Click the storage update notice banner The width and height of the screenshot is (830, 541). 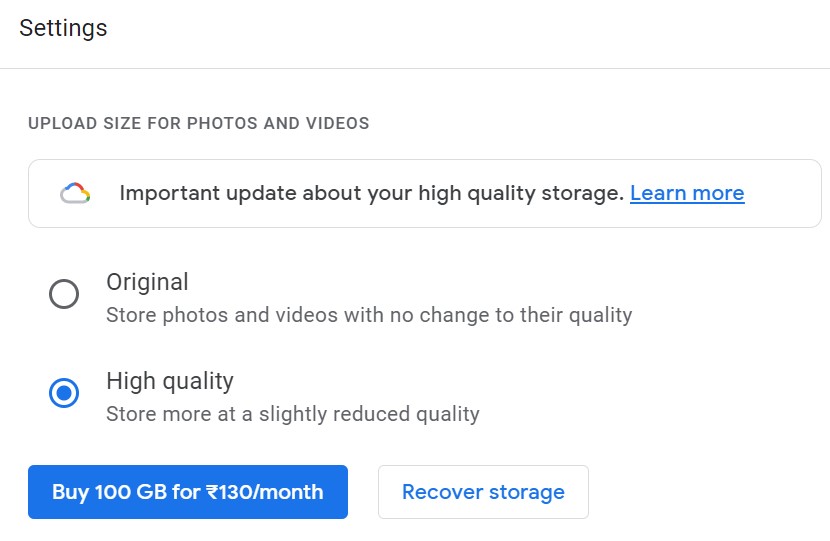point(425,193)
